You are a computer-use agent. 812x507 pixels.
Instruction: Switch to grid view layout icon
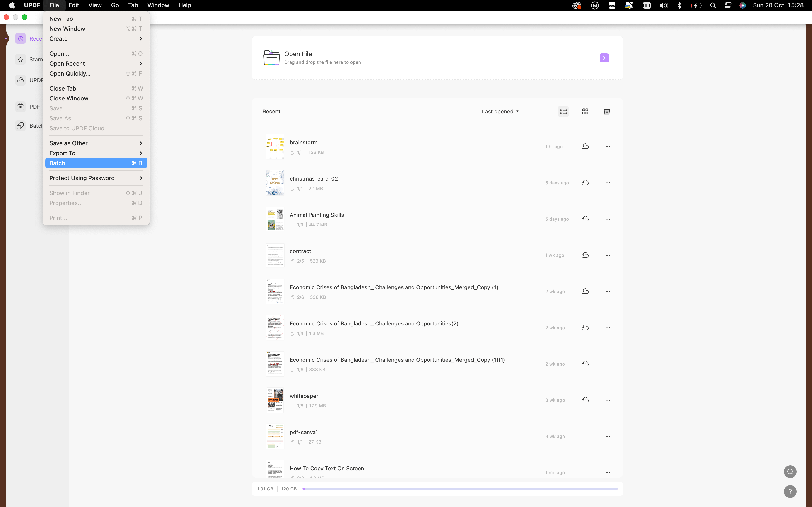coord(585,111)
